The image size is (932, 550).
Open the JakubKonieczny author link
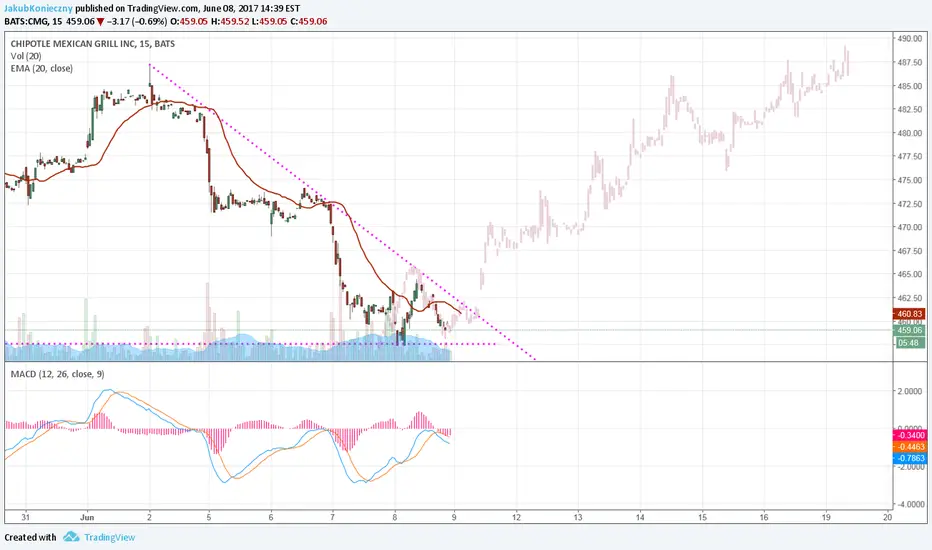(39, 9)
